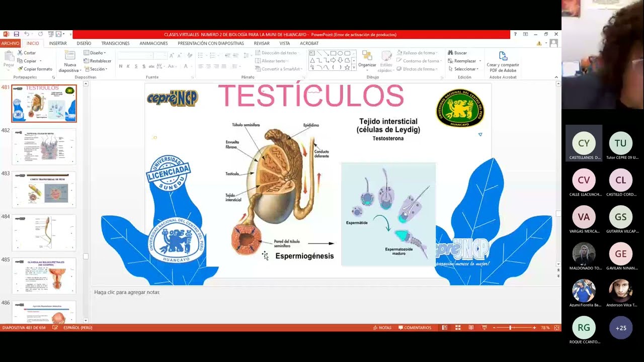Click spell check icon in status bar

[55, 328]
